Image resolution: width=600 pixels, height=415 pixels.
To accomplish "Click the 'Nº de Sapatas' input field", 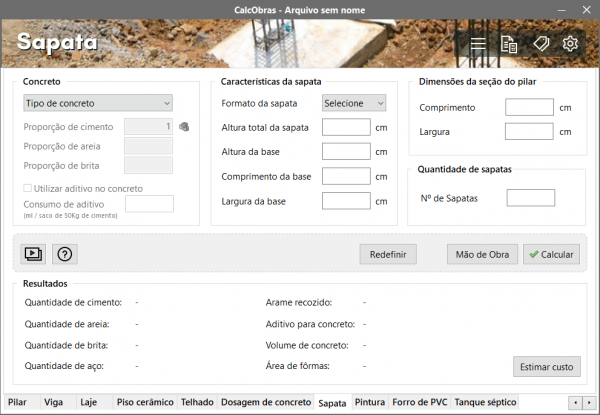I will point(530,198).
